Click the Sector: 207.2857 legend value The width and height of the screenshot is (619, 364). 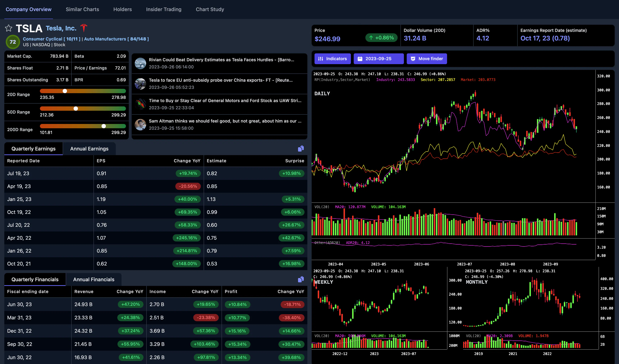tap(438, 80)
